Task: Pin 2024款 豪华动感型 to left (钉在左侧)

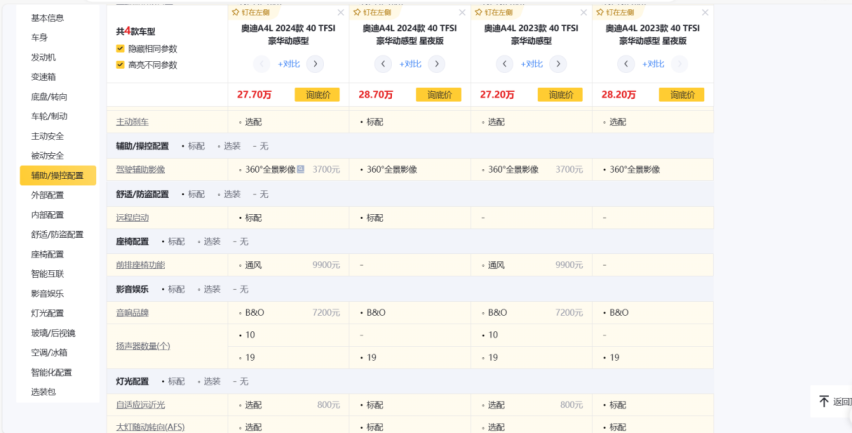Action: point(254,12)
